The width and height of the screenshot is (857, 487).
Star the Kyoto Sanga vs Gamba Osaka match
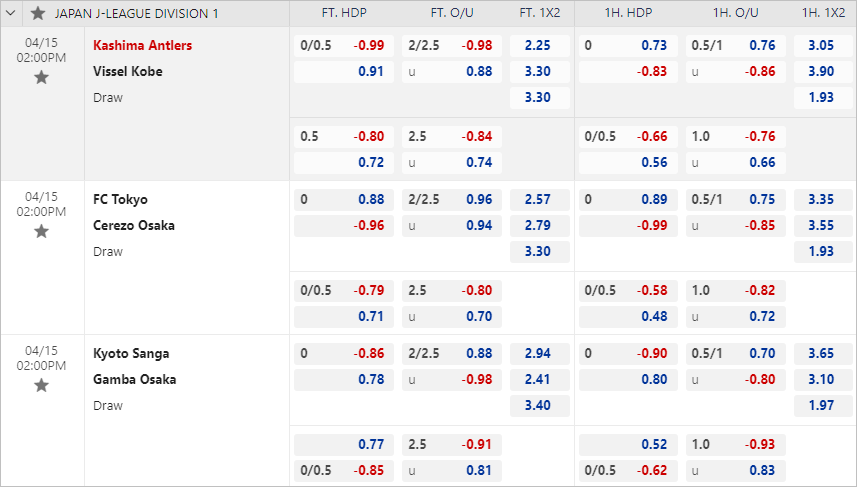point(42,386)
